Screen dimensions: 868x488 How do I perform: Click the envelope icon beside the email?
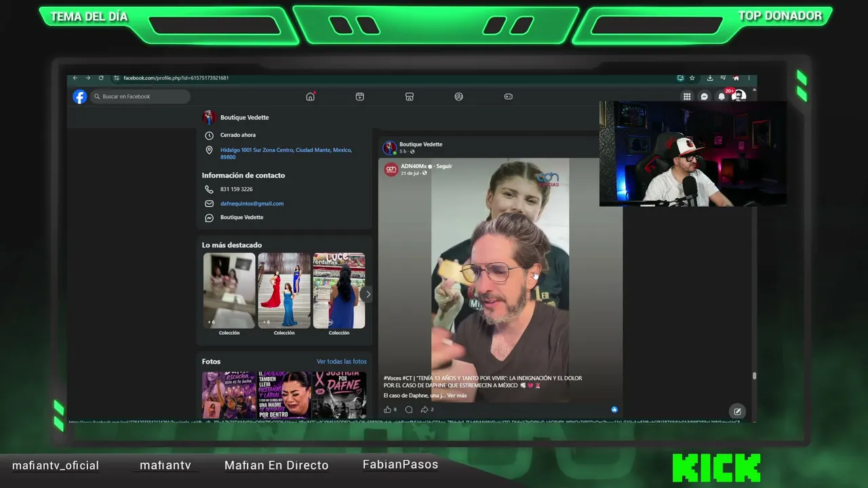[209, 203]
